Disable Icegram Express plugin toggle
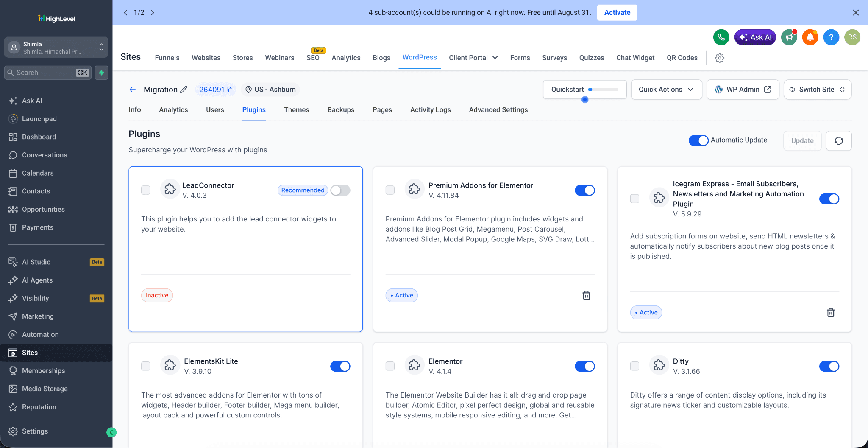 tap(829, 199)
